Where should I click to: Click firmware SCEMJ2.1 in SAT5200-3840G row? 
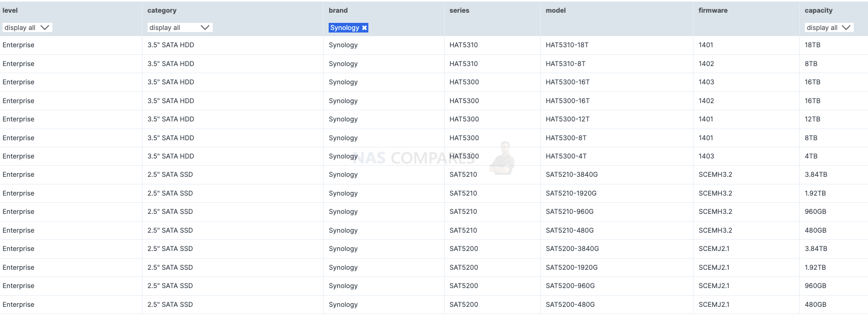(714, 249)
